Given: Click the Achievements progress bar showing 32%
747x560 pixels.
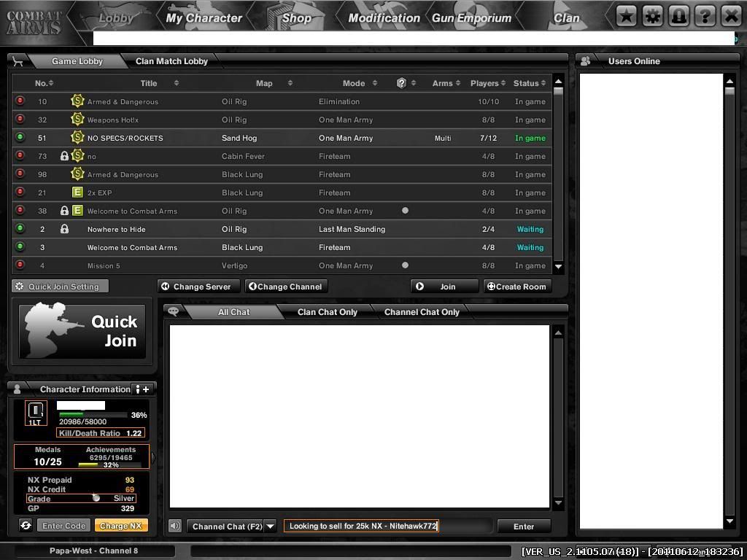Looking at the screenshot, I should click(x=109, y=464).
